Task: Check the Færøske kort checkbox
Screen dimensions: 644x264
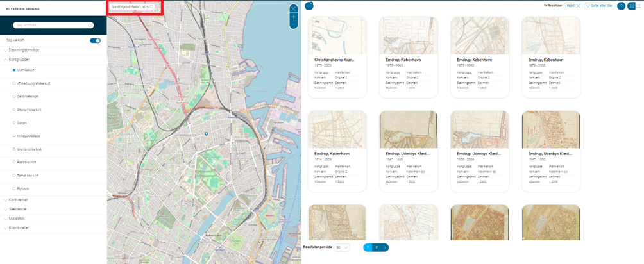Action: (x=14, y=162)
